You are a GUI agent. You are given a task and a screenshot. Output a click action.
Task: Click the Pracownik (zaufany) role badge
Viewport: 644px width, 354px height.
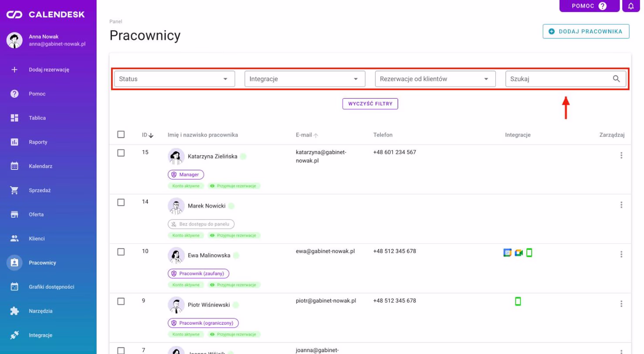click(x=199, y=273)
